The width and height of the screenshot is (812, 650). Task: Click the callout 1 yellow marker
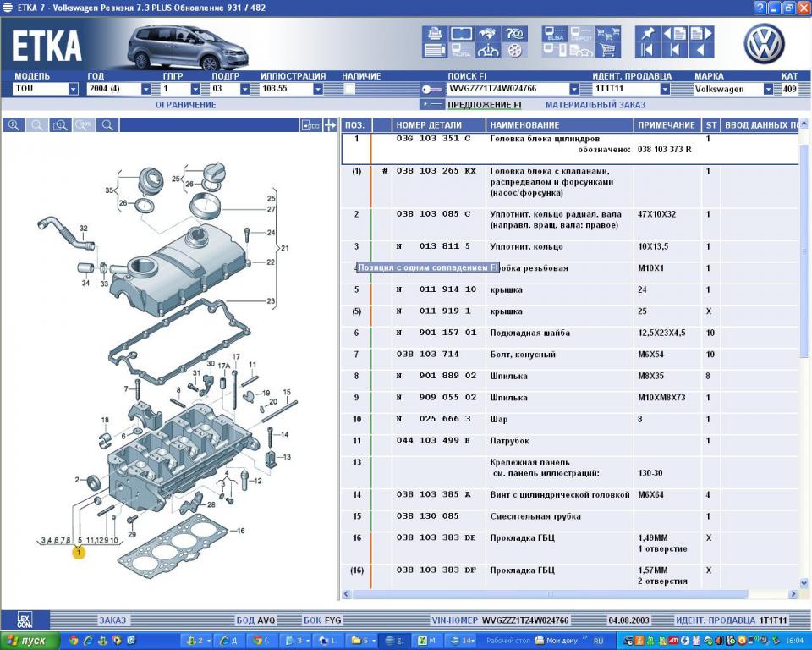tap(78, 553)
